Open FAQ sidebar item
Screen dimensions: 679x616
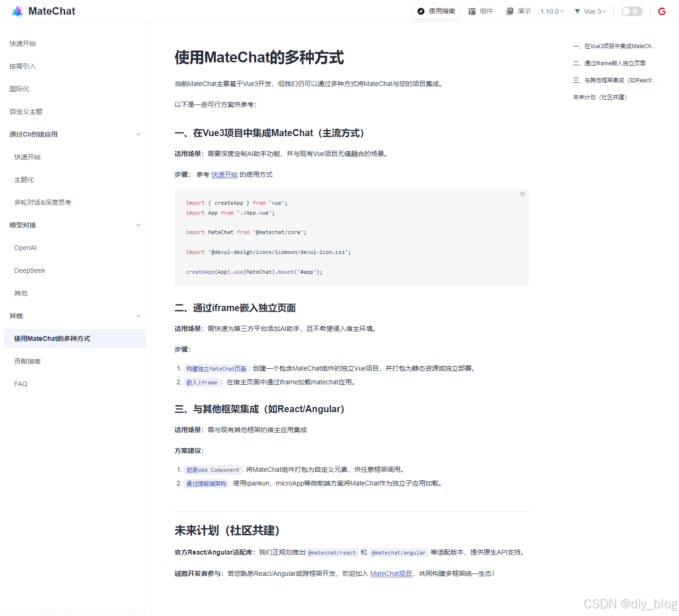pyautogui.click(x=21, y=384)
